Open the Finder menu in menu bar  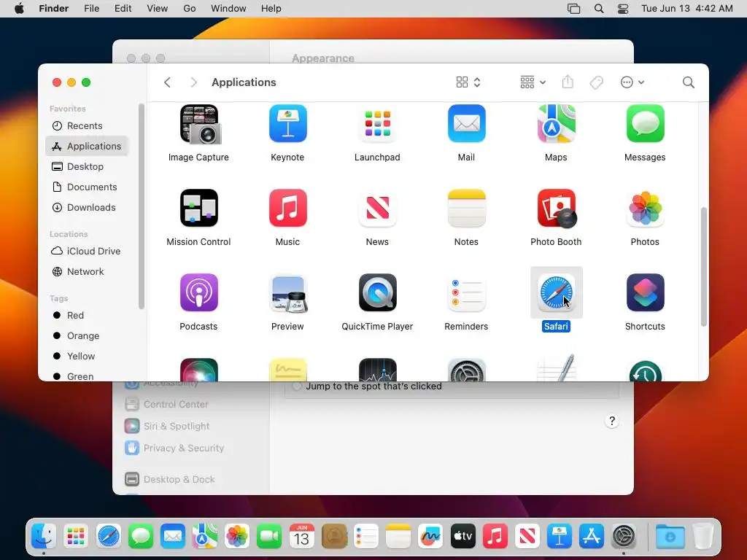(x=54, y=9)
